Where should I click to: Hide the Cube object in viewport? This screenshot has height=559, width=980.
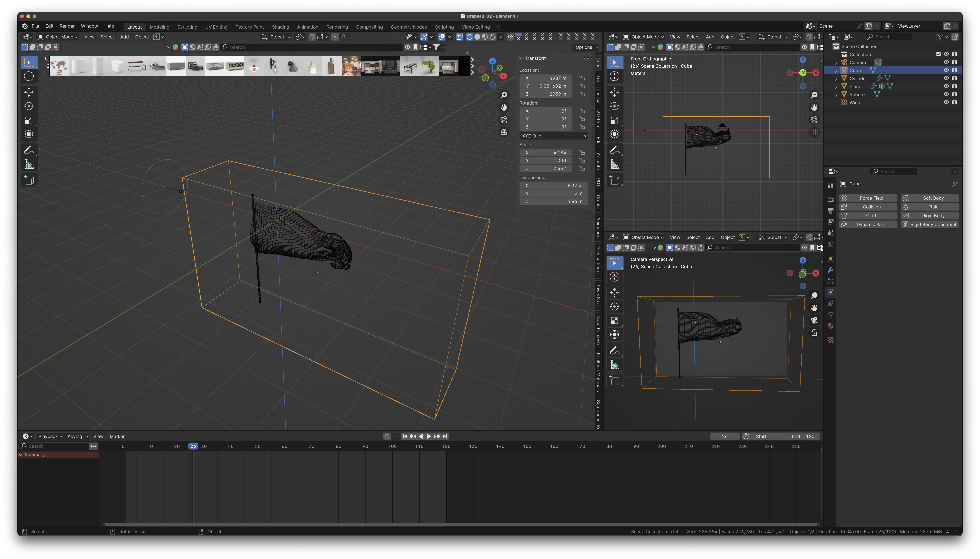point(946,70)
